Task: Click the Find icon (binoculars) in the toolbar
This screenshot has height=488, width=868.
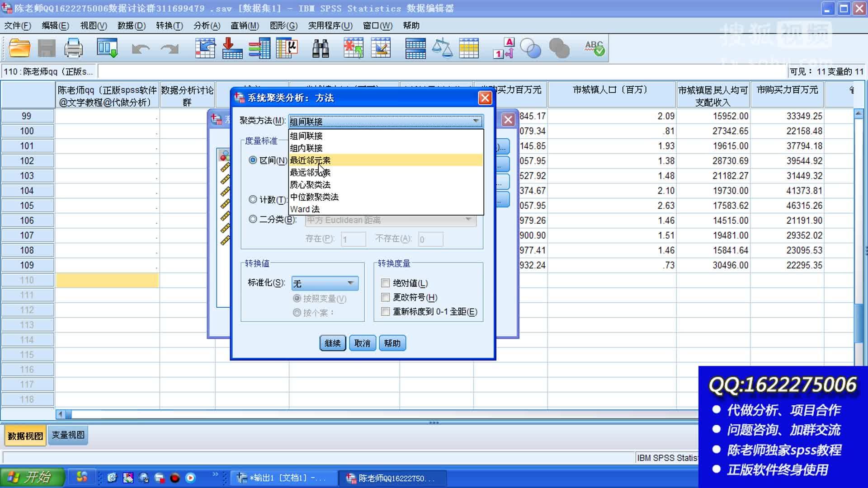Action: (319, 48)
